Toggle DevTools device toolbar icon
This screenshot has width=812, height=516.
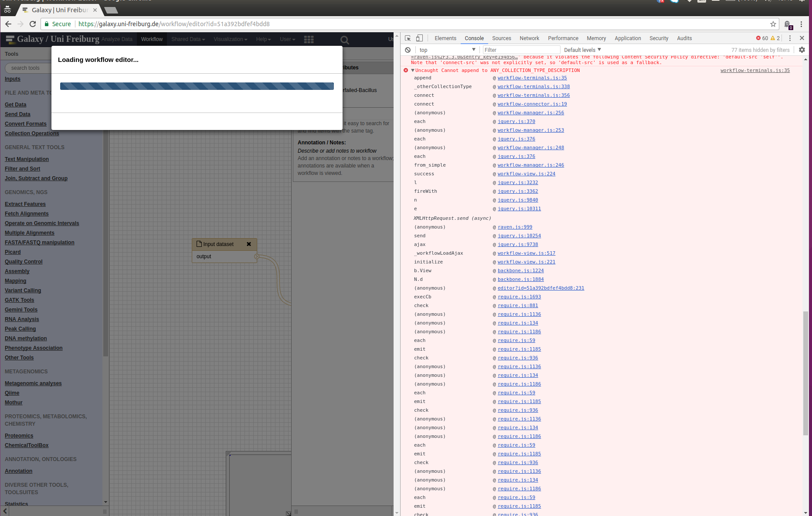click(419, 38)
